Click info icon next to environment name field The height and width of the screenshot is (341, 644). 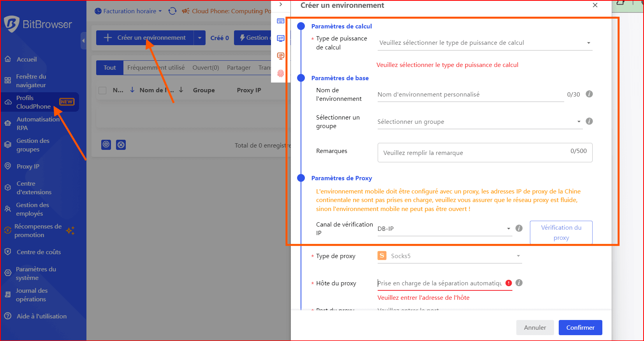[x=589, y=94]
